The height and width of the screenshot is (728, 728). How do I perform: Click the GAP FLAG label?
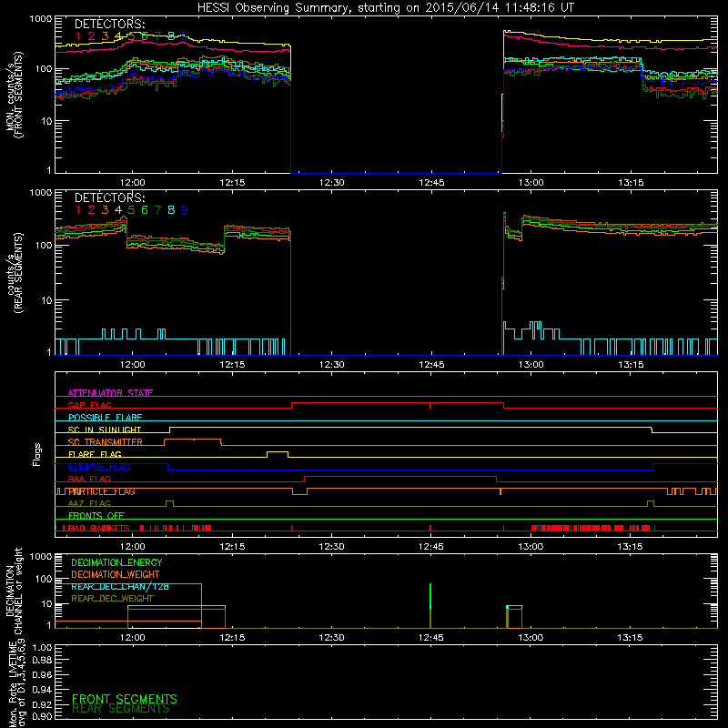[x=89, y=405]
